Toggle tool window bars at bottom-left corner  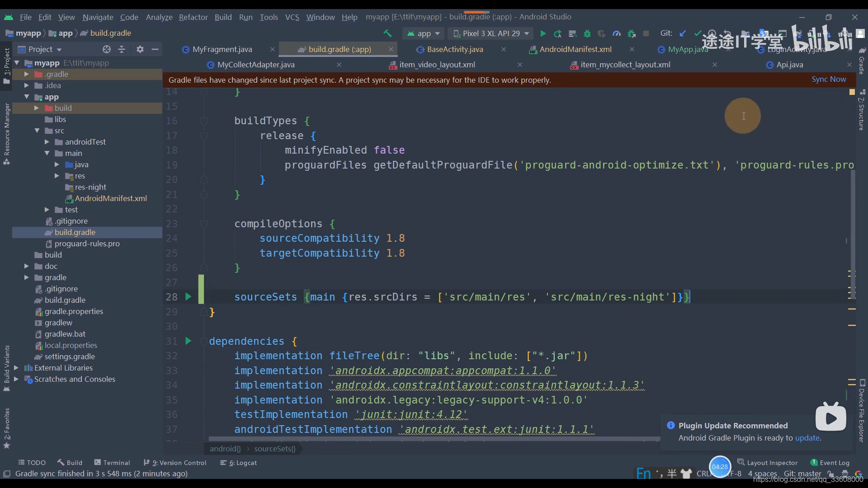click(6, 474)
